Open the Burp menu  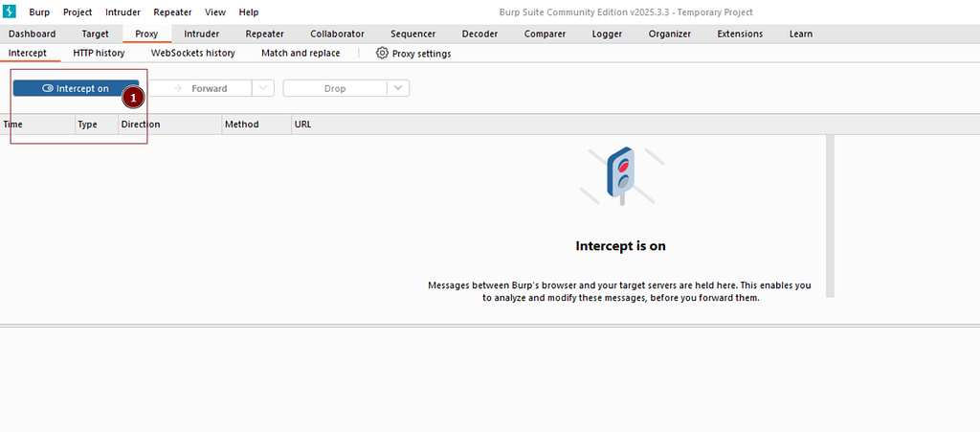pyautogui.click(x=39, y=11)
